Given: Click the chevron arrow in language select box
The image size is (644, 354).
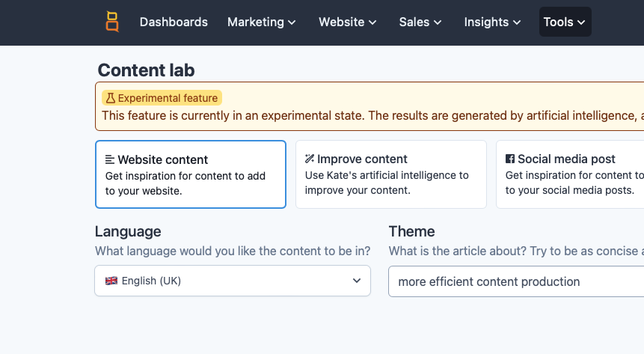Looking at the screenshot, I should (x=357, y=281).
